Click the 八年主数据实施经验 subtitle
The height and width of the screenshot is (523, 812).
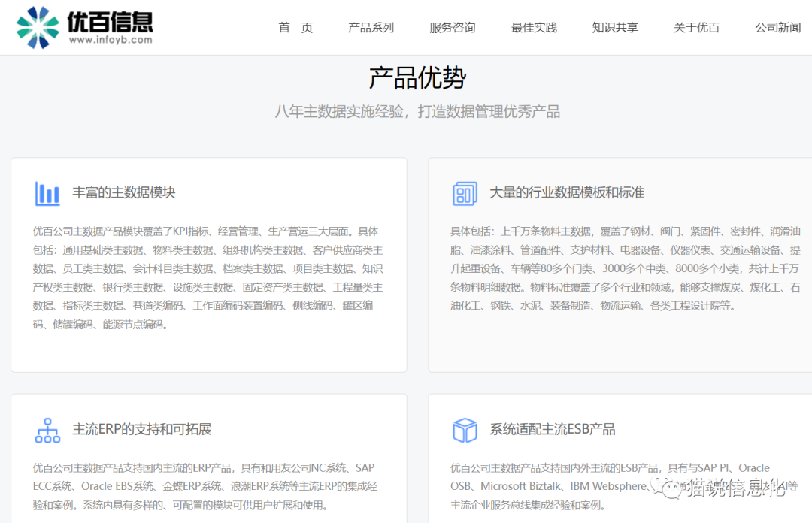(417, 112)
